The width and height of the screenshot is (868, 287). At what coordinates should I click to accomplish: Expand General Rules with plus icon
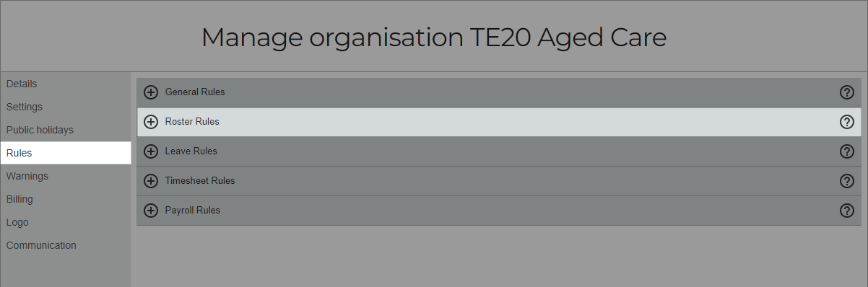[151, 92]
